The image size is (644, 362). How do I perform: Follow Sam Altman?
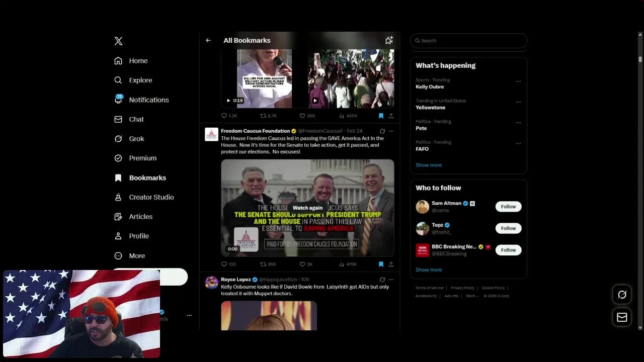(508, 207)
